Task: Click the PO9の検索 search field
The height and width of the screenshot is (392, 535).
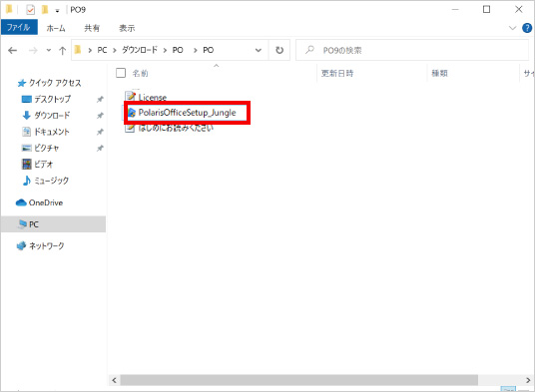Action: click(412, 50)
